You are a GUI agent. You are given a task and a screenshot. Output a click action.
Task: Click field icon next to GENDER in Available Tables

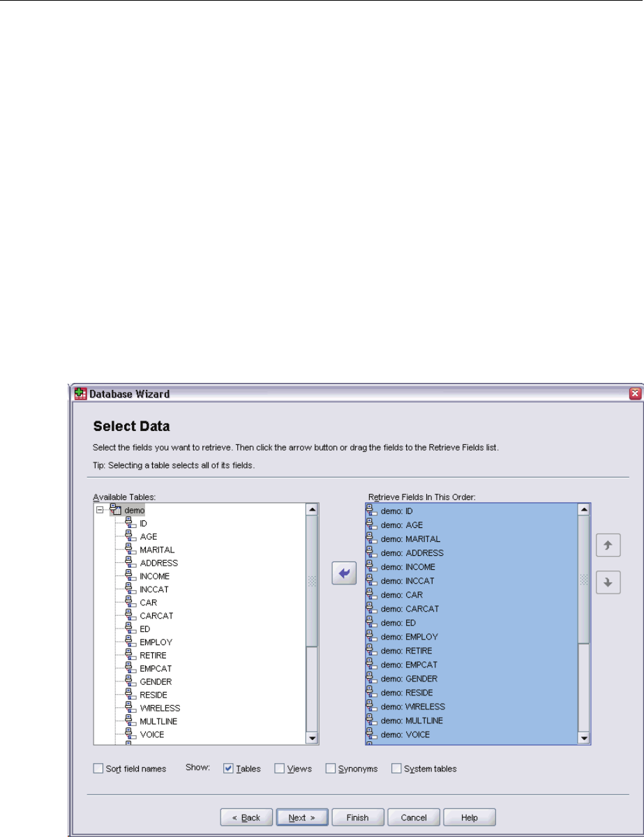click(x=130, y=681)
